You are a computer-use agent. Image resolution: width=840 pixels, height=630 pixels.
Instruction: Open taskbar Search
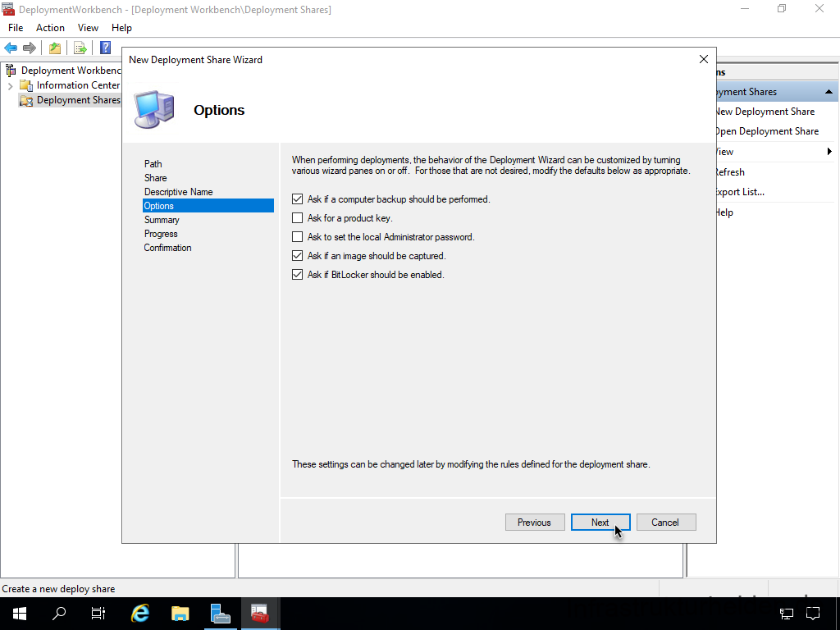59,614
